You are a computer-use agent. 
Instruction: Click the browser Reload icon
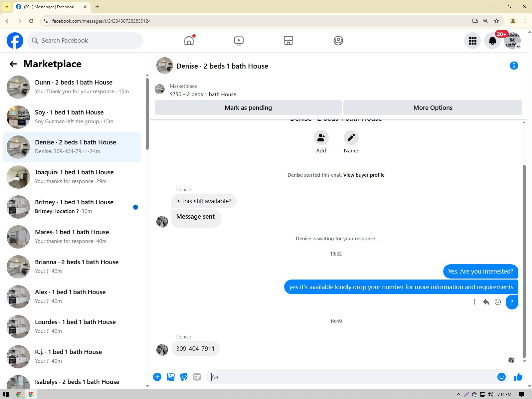tap(31, 21)
